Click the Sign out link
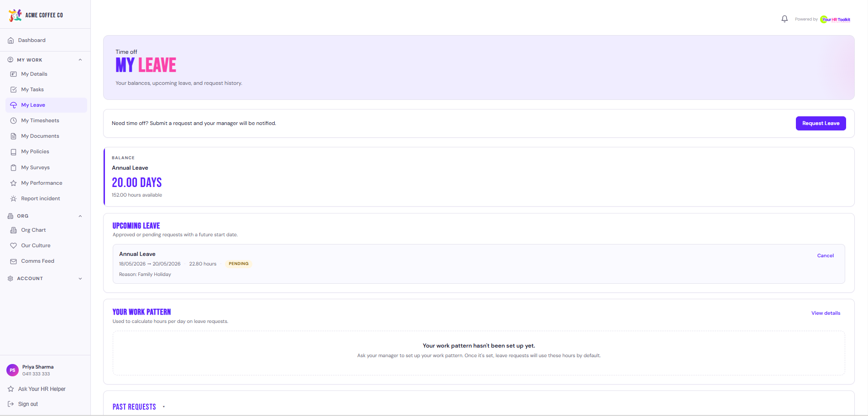Viewport: 868px width, 416px height. 28,404
